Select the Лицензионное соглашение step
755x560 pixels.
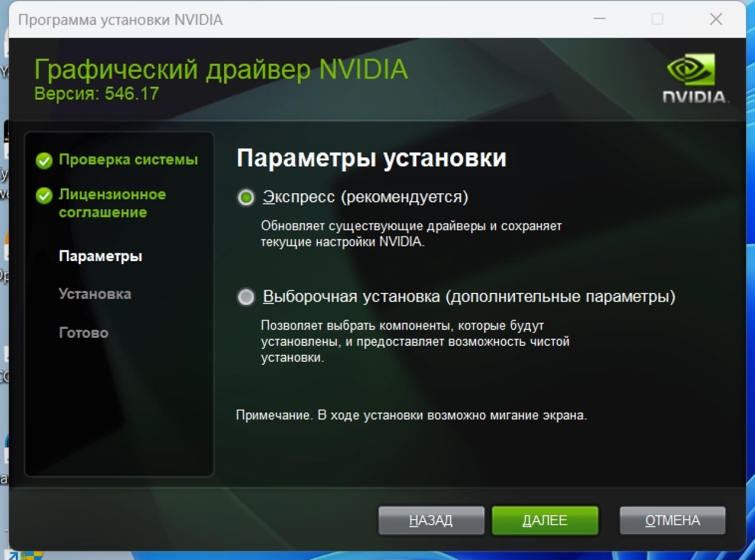pos(112,203)
